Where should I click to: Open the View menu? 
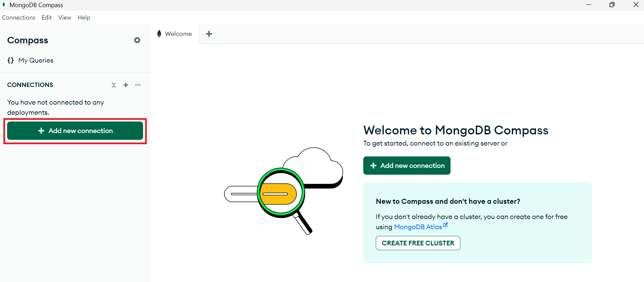(x=65, y=18)
